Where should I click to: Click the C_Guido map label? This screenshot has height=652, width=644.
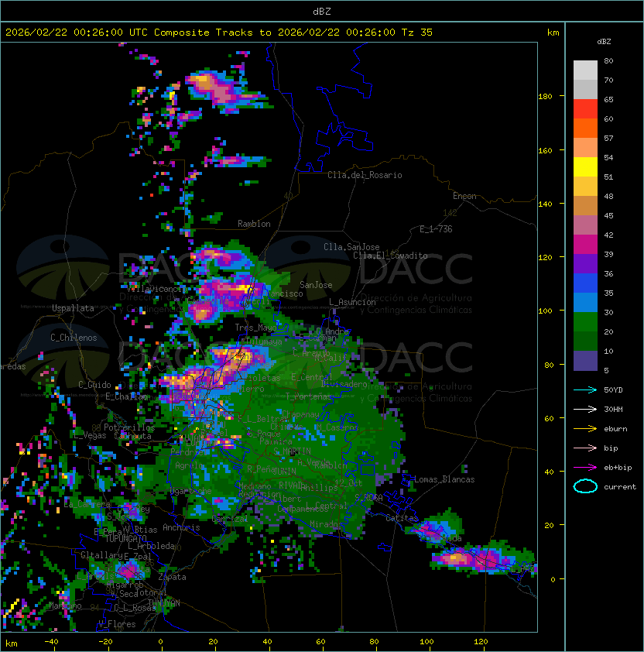pyautogui.click(x=94, y=385)
